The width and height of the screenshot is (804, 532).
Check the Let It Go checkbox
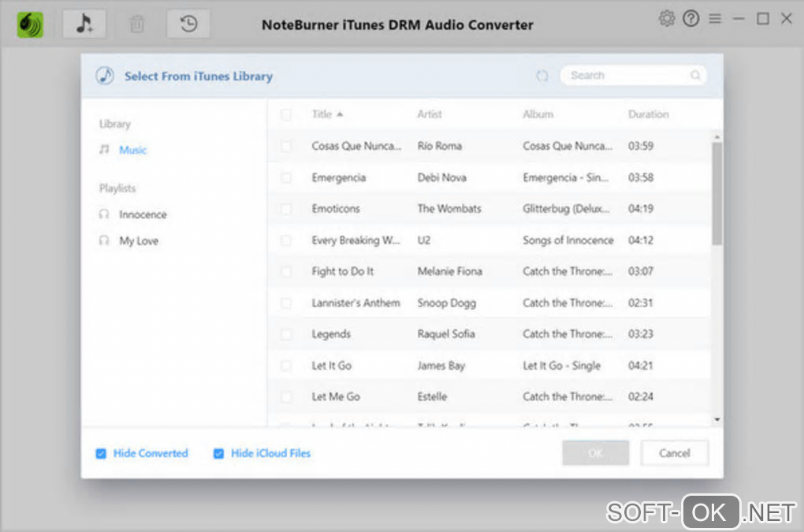pyautogui.click(x=286, y=366)
